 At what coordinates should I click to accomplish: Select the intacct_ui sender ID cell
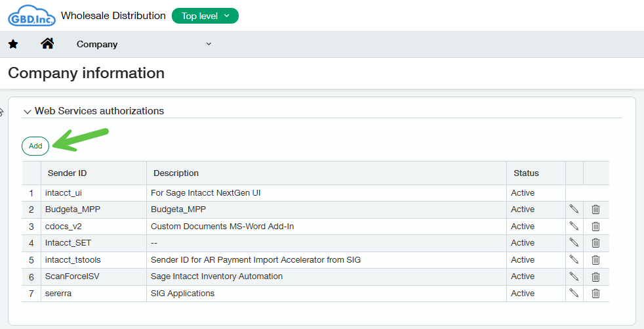click(x=94, y=193)
